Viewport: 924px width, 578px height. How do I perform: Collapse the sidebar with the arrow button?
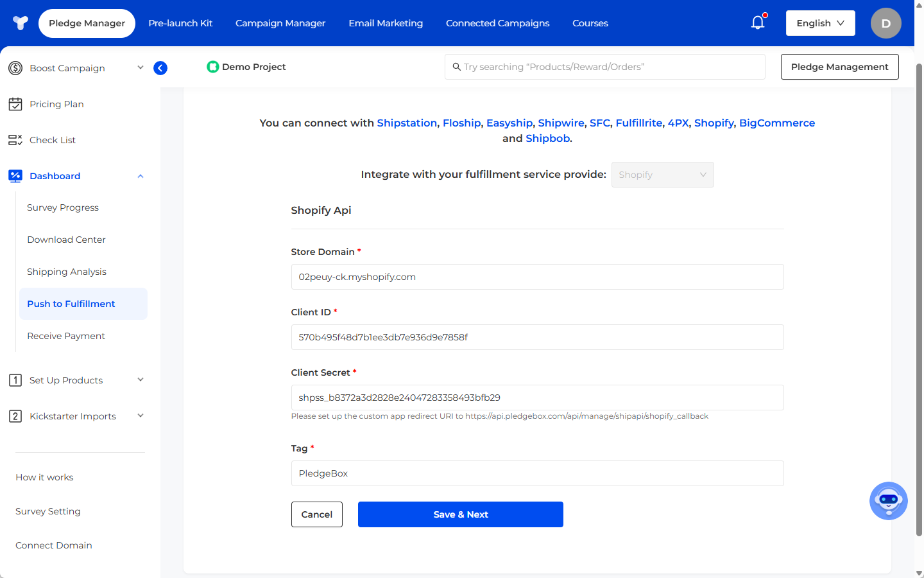tap(160, 68)
